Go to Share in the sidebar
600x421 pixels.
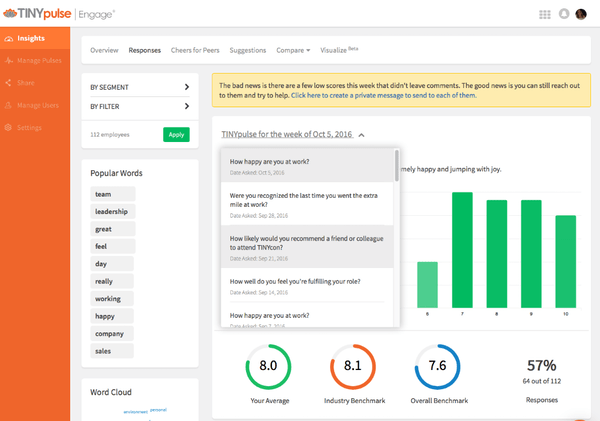point(35,83)
